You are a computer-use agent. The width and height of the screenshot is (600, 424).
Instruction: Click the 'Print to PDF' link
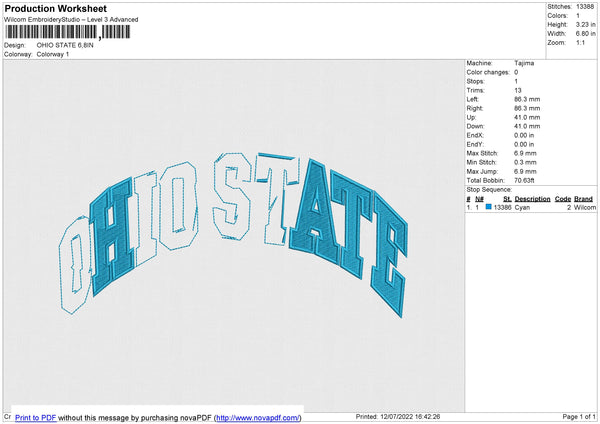point(36,417)
